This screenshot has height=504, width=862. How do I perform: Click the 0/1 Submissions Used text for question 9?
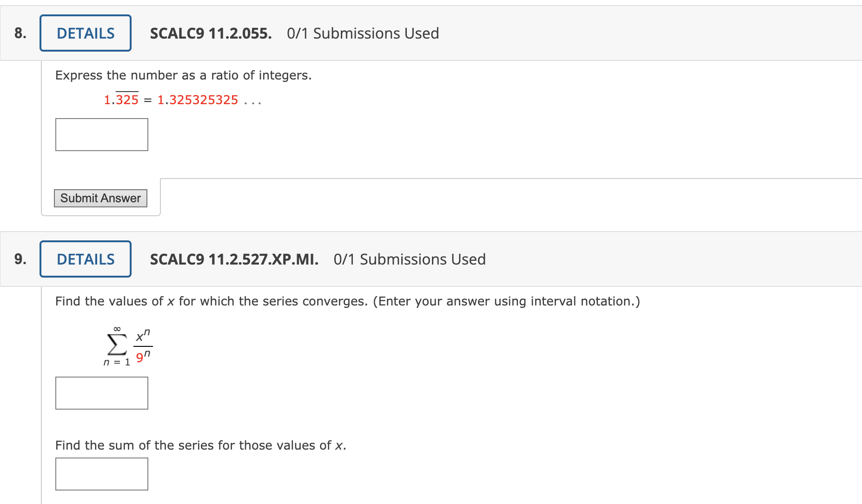pos(409,259)
